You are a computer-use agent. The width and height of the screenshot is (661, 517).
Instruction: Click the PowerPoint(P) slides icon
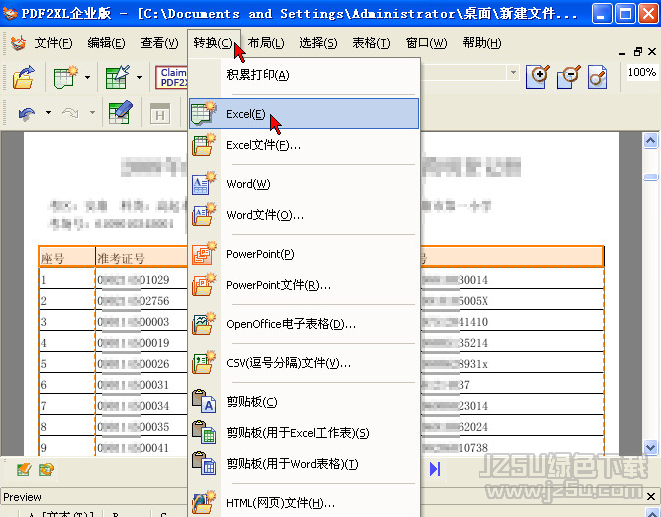pos(204,253)
